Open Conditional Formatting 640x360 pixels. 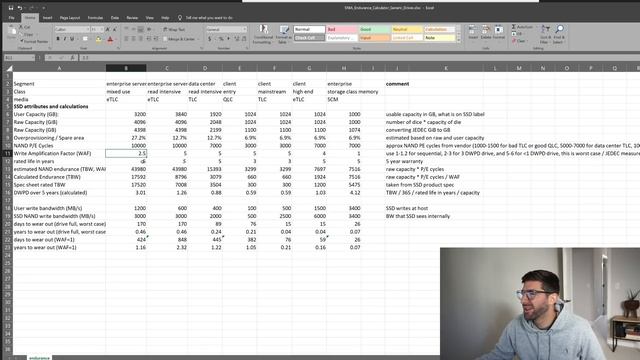[x=263, y=34]
